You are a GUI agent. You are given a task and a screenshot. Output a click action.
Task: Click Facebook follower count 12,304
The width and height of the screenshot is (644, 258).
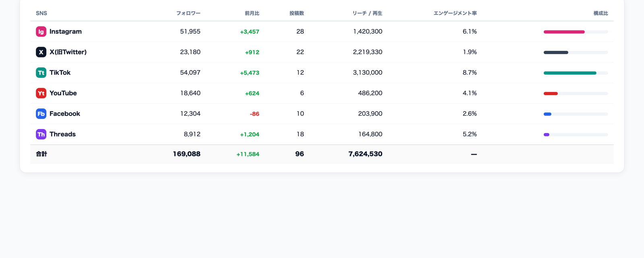[x=190, y=114]
